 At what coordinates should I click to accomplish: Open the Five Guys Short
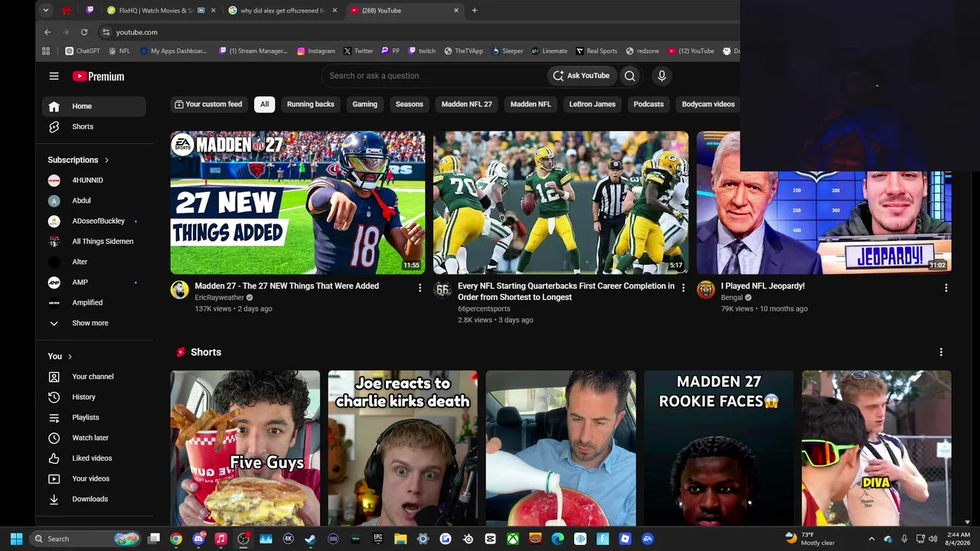[245, 448]
